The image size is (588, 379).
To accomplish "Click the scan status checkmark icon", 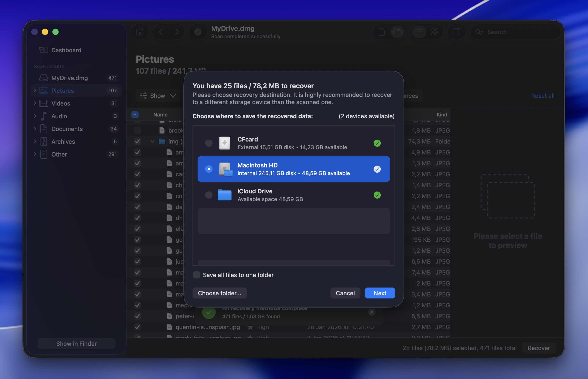I will pos(198,32).
